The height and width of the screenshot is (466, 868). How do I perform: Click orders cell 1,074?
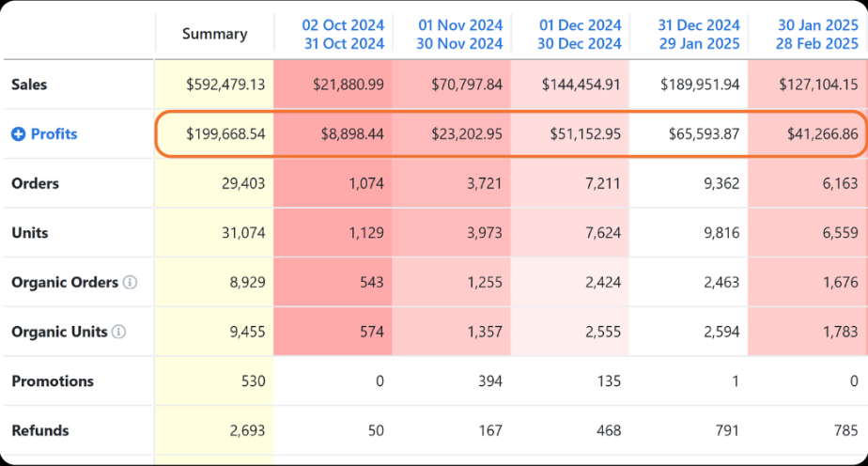pos(366,183)
